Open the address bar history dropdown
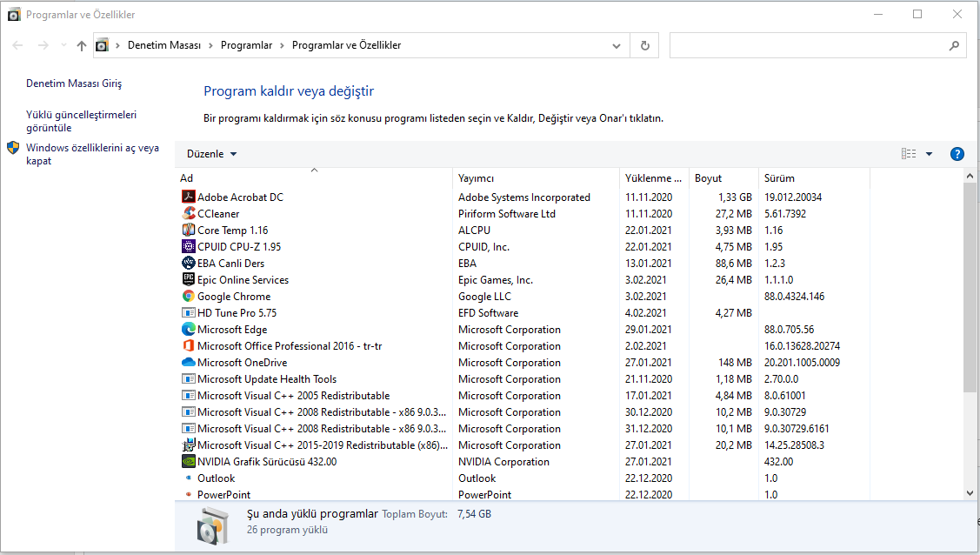Image resolution: width=980 pixels, height=555 pixels. coord(617,45)
